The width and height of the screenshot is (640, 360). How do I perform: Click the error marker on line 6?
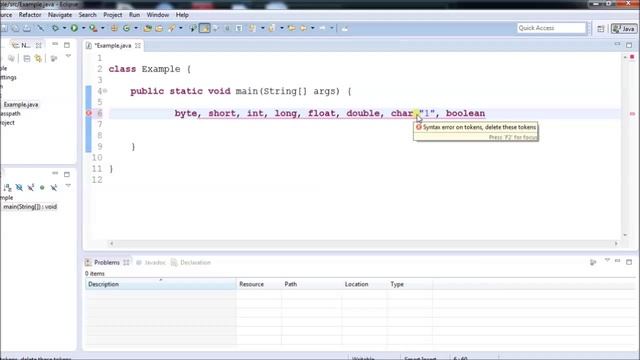(x=89, y=113)
